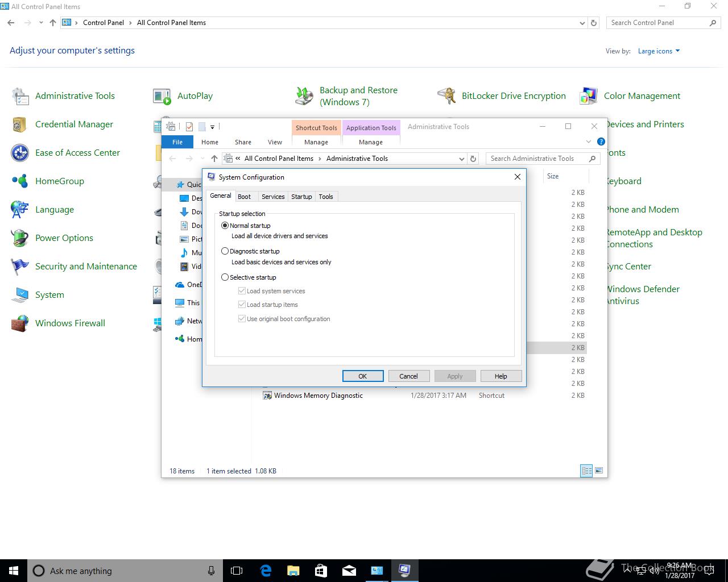The height and width of the screenshot is (582, 728).
Task: Toggle Load startup items checkbox
Action: pos(268,305)
